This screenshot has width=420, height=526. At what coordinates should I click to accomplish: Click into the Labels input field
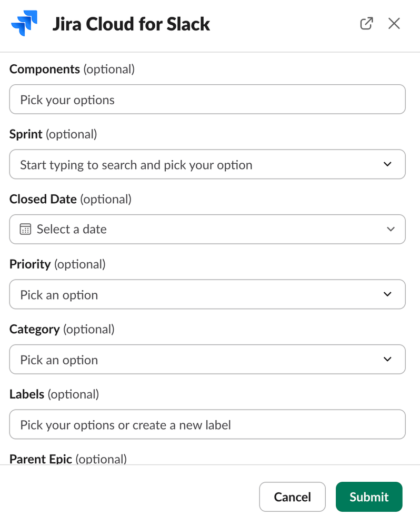tap(207, 424)
